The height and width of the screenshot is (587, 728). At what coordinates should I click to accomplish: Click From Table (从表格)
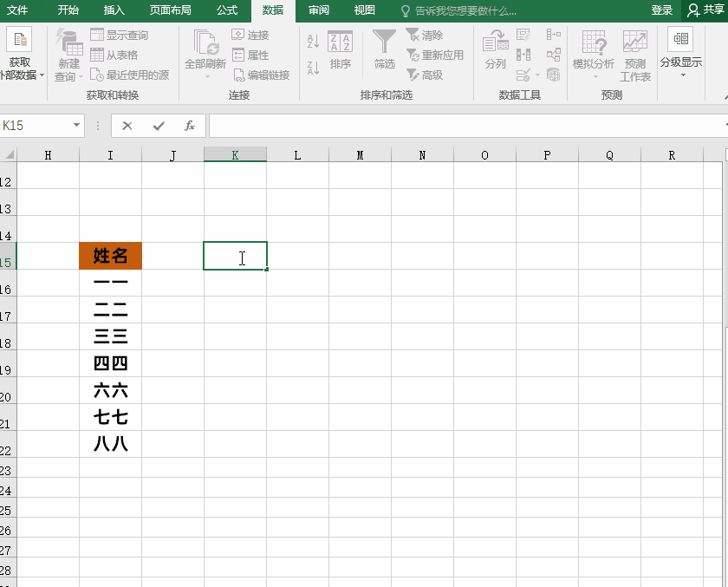point(114,55)
